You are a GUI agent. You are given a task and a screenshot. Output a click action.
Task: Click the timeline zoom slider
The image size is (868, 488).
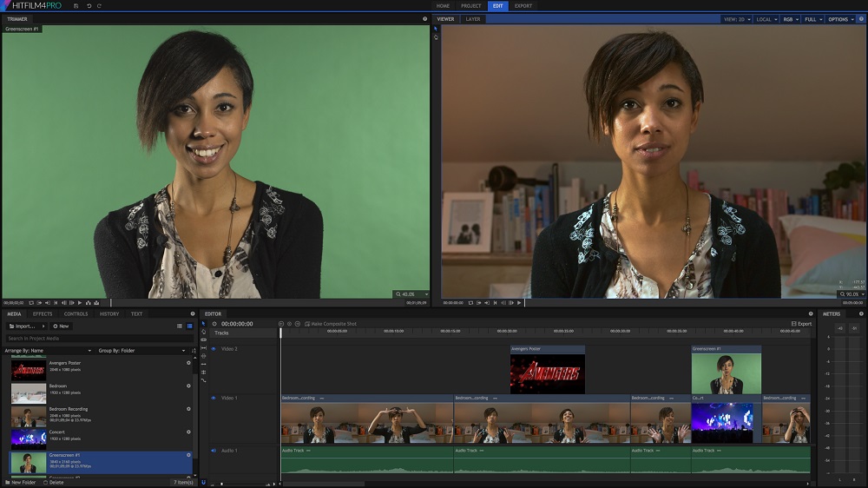244,484
